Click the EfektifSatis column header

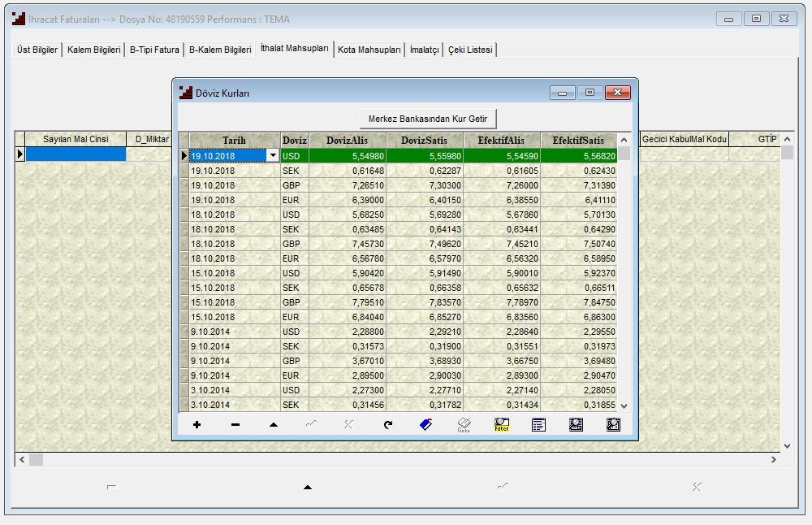[578, 141]
